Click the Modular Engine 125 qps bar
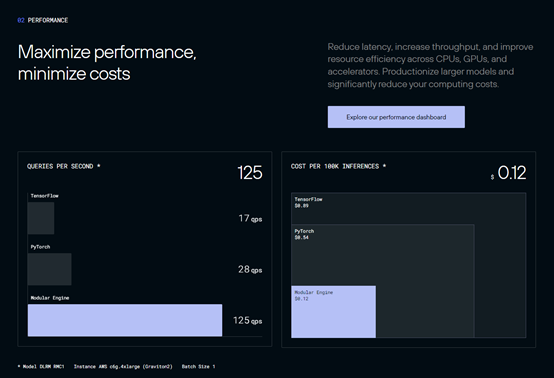The image size is (554, 378). click(x=125, y=320)
